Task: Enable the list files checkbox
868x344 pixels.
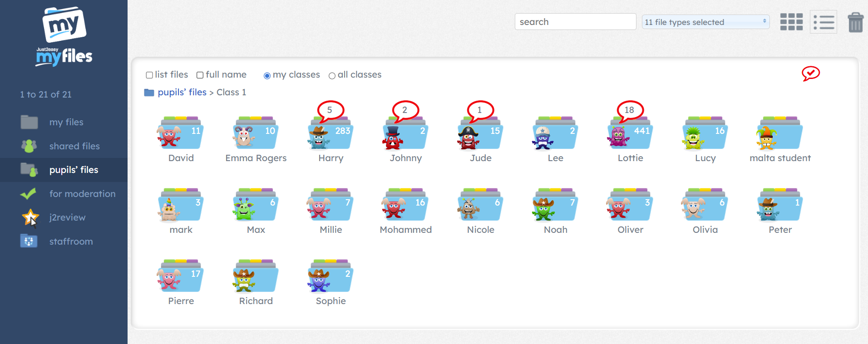Action: (x=149, y=75)
